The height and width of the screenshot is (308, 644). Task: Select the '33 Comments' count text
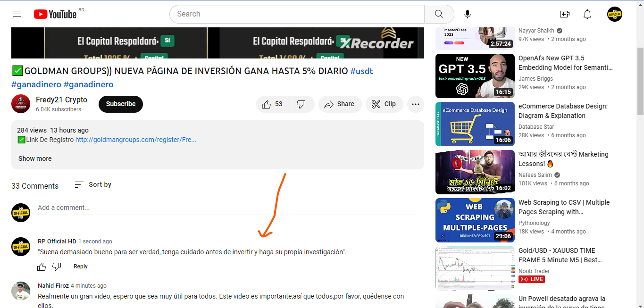coord(35,186)
